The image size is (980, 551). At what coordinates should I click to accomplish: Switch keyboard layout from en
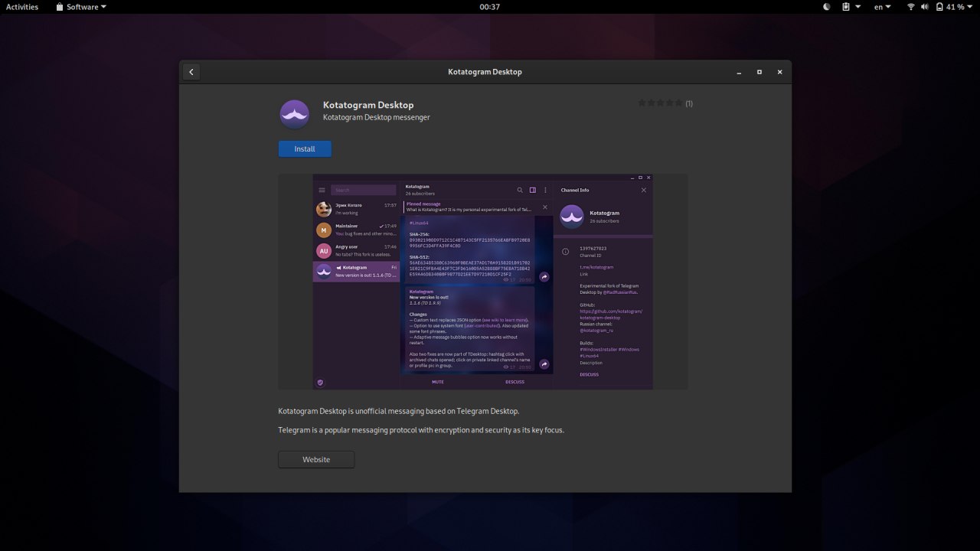coord(883,7)
